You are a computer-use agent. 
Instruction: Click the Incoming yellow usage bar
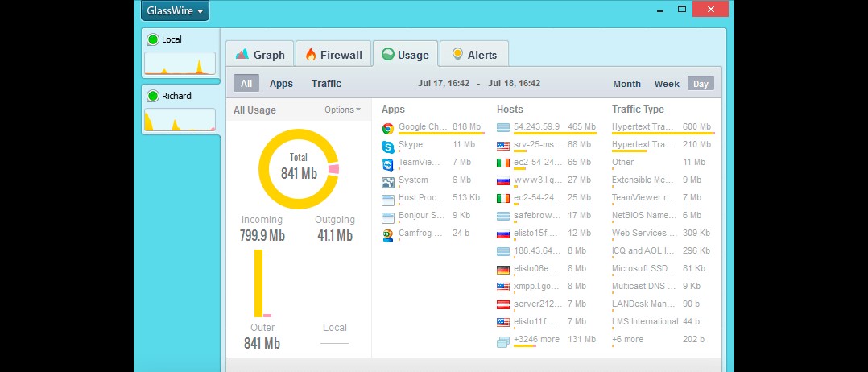pos(258,283)
